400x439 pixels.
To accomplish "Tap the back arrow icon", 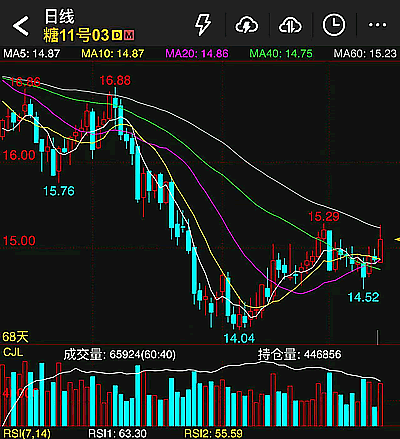I will [x=21, y=26].
